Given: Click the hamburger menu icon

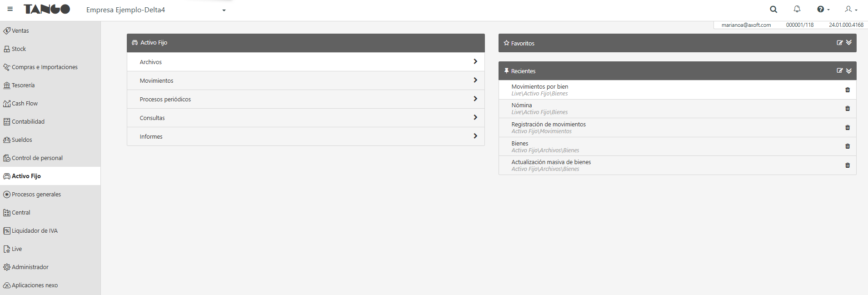Looking at the screenshot, I should pos(10,9).
